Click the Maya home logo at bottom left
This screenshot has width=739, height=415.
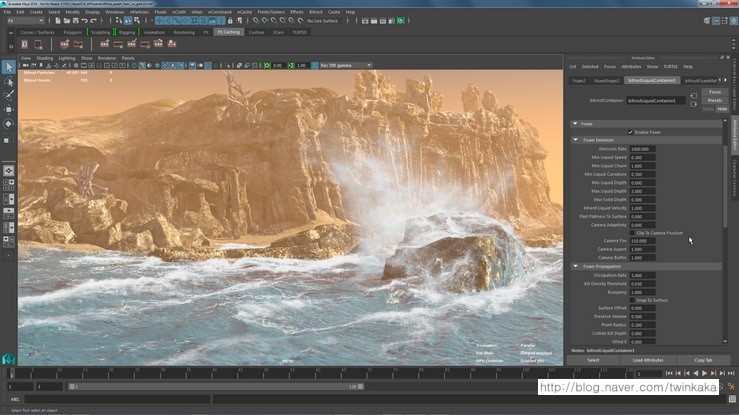point(8,359)
